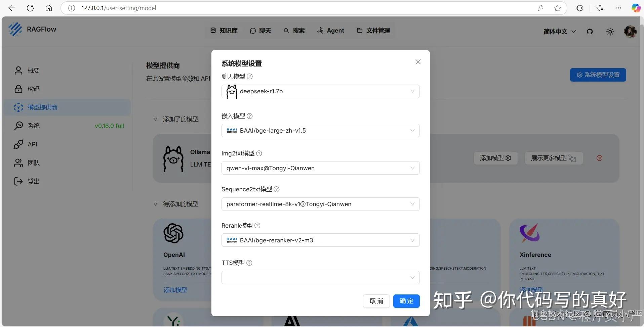The width and height of the screenshot is (644, 327).
Task: Click the 添加模型 link under OpenAI
Action: coord(175,290)
